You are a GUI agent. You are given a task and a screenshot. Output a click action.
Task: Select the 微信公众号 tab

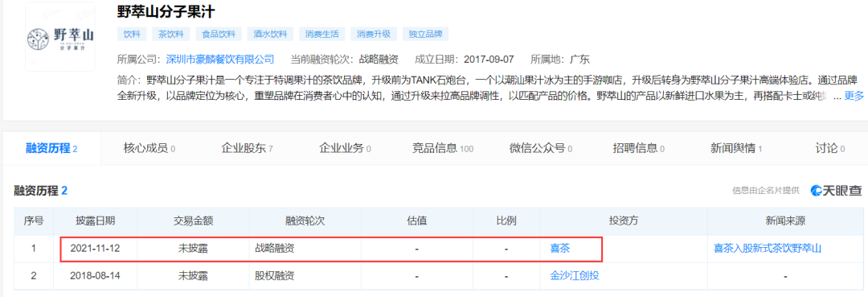click(541, 148)
